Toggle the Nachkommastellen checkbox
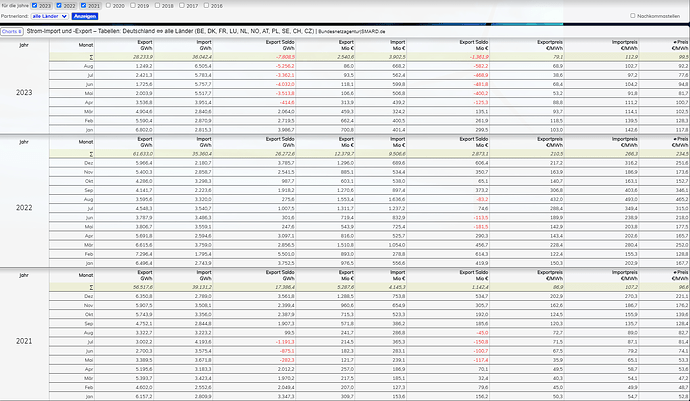Viewport: 690px width, 401px height. (633, 15)
